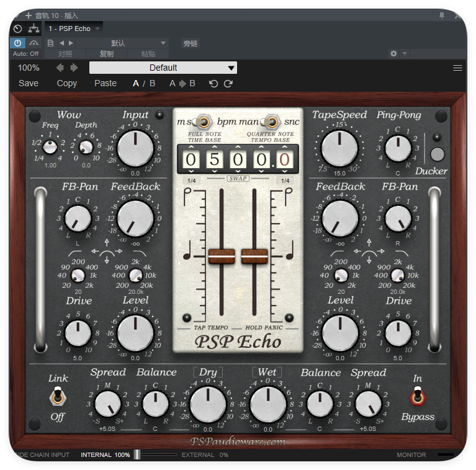This screenshot has width=476, height=470.
Task: Flip the man / snc toggle switch
Action: 271,122
